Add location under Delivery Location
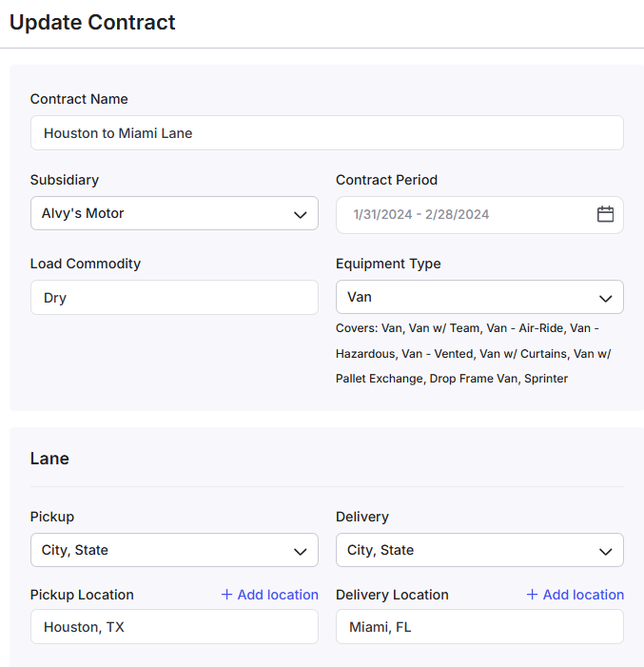The width and height of the screenshot is (644, 667). tap(576, 595)
